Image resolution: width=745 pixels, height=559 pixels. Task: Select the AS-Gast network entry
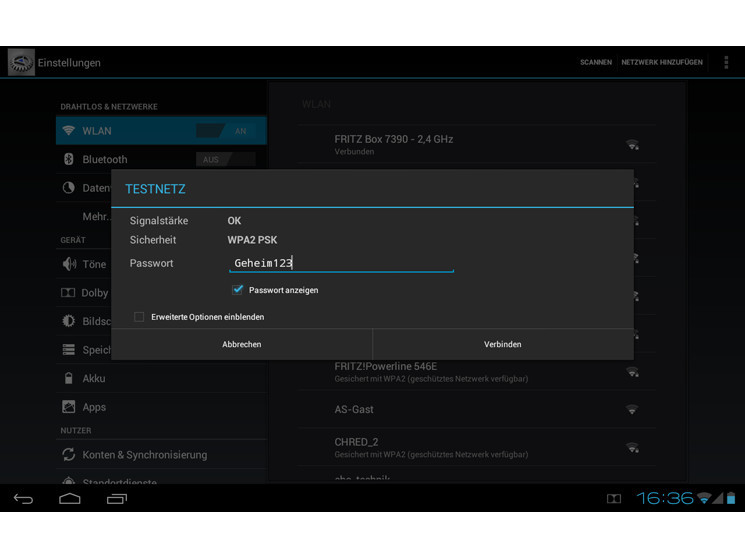click(477, 409)
